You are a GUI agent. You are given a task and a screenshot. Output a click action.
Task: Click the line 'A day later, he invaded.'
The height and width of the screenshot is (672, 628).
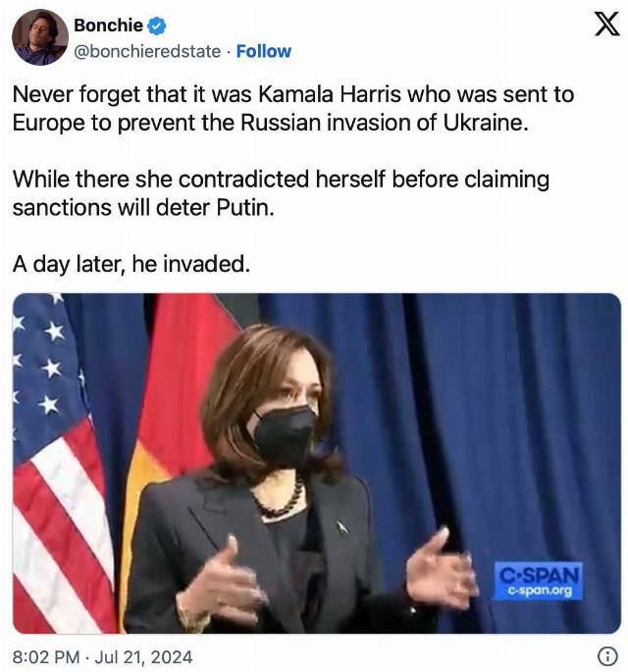(131, 264)
